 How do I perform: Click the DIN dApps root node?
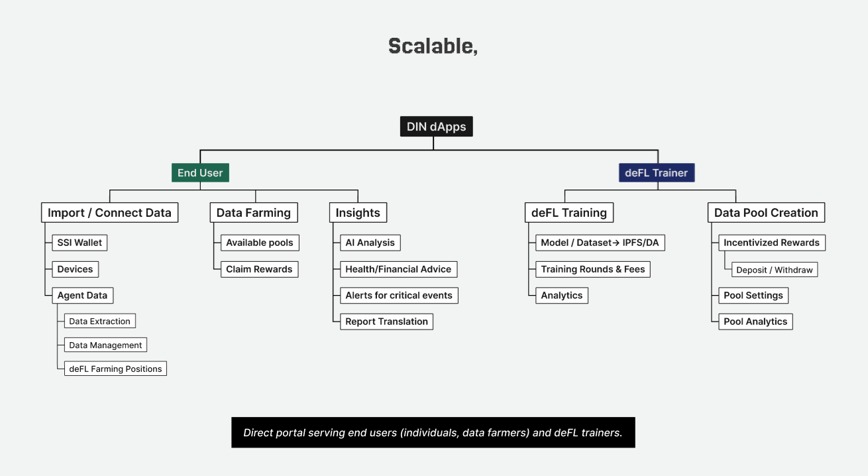point(436,127)
